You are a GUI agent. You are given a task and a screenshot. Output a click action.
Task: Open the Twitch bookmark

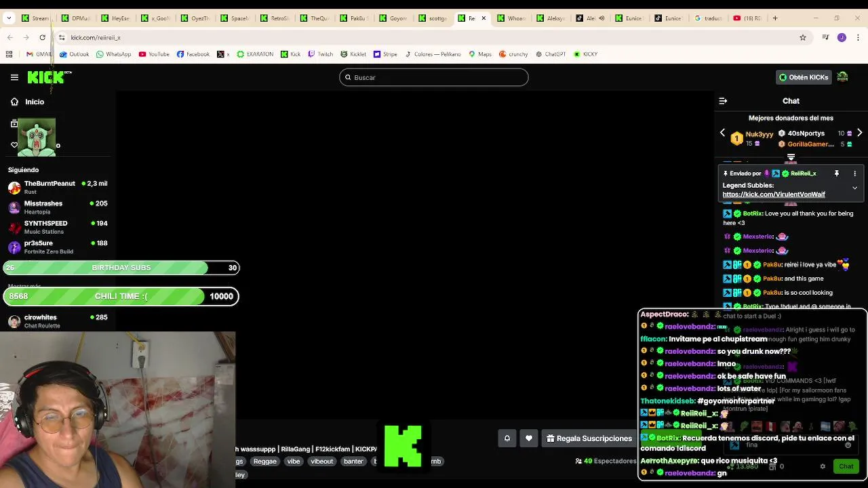pyautogui.click(x=321, y=54)
